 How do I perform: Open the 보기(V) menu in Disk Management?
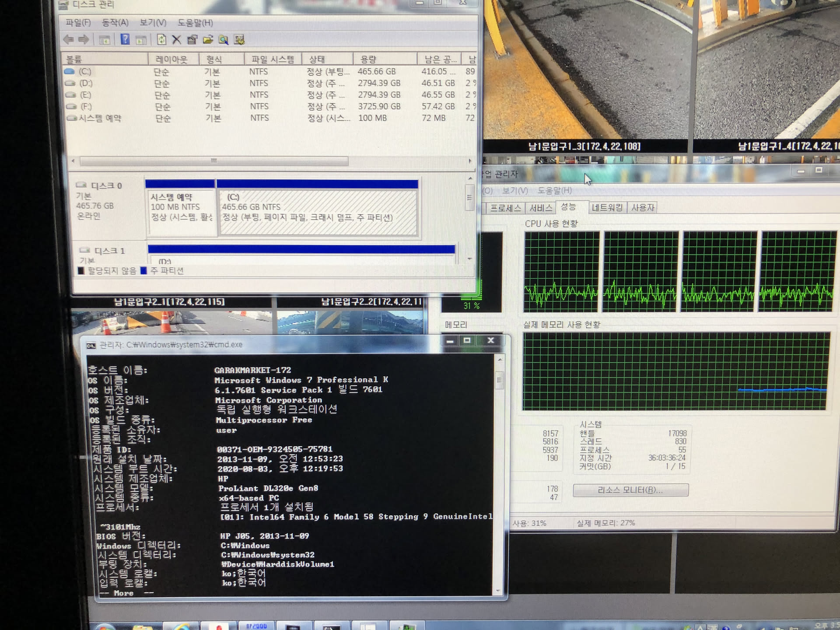(x=153, y=23)
